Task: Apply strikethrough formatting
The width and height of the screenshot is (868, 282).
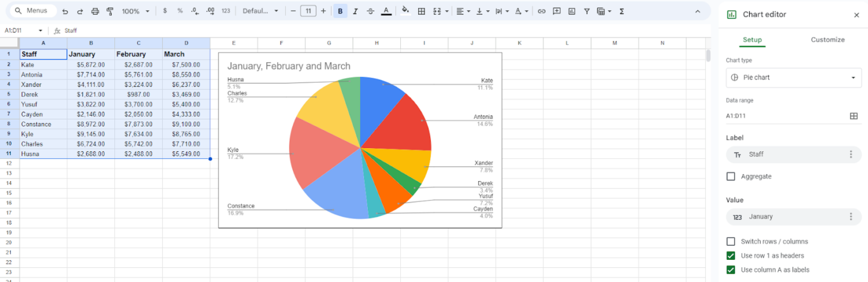Action: pyautogui.click(x=370, y=11)
